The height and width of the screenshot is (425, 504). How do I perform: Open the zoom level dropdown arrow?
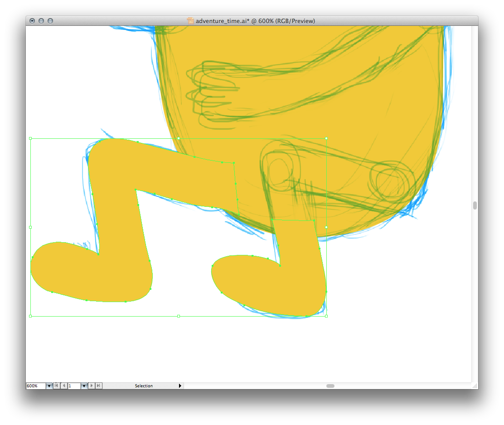(x=49, y=386)
